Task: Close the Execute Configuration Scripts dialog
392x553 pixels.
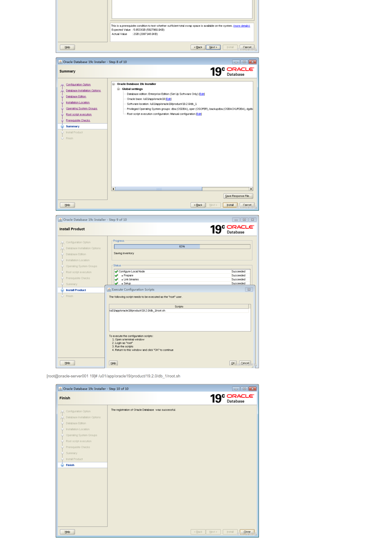Action: point(249,289)
